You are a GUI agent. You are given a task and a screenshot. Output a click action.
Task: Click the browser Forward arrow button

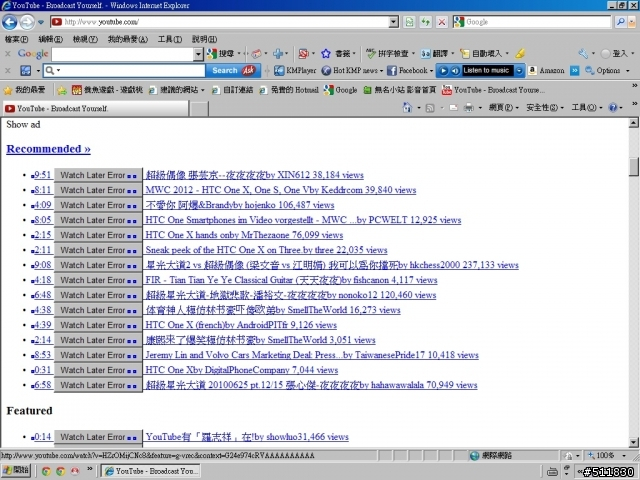click(27, 22)
